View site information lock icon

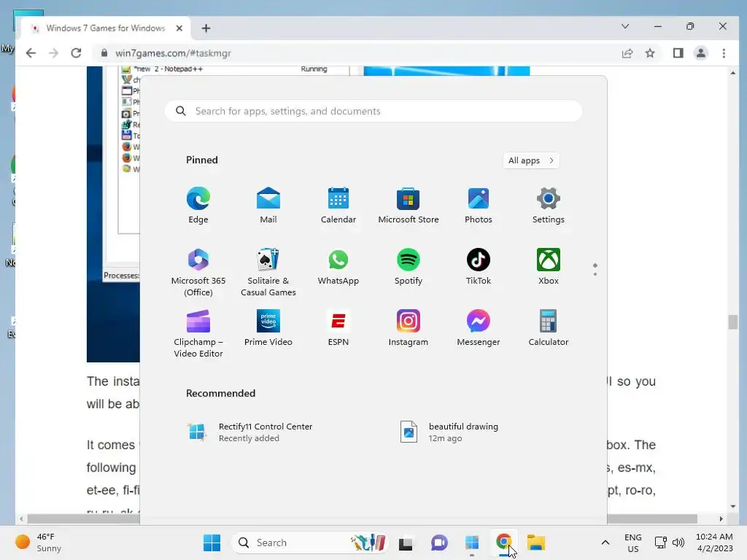104,52
